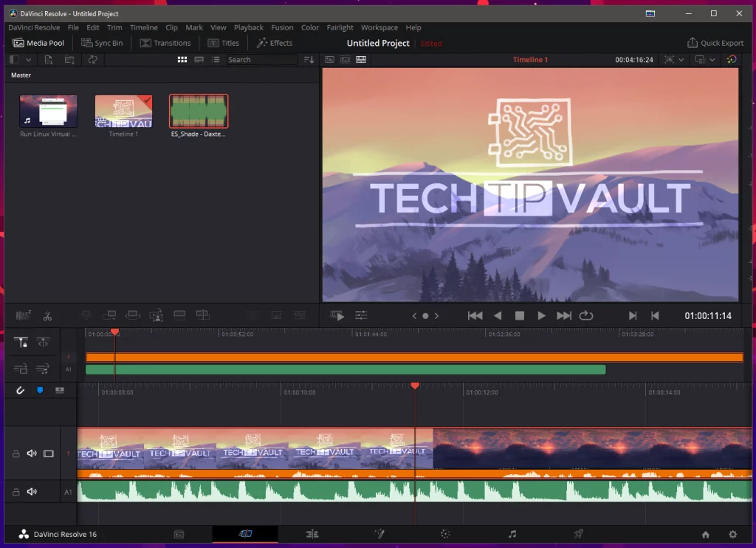Image resolution: width=756 pixels, height=548 pixels.
Task: Open the Edit page icon at the bottom
Action: 312,534
